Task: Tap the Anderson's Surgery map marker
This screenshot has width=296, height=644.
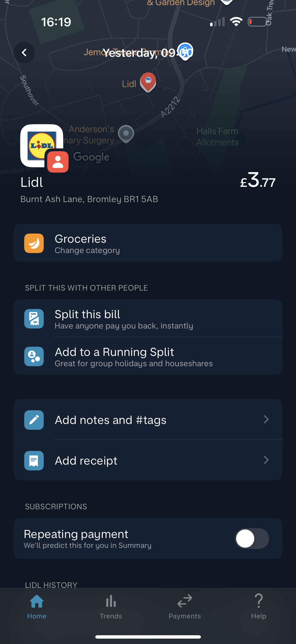Action: [x=126, y=134]
